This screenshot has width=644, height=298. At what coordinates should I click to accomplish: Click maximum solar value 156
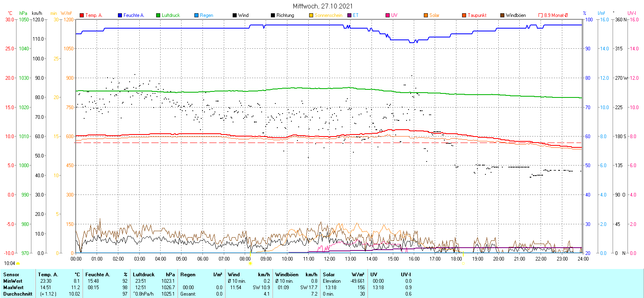[361, 288]
